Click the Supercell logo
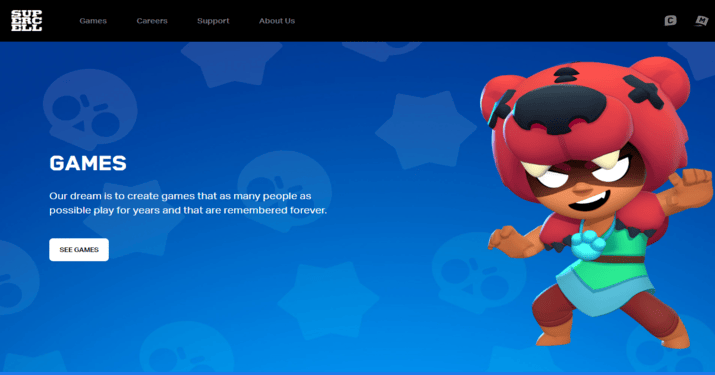This screenshot has width=715, height=375. 26,21
